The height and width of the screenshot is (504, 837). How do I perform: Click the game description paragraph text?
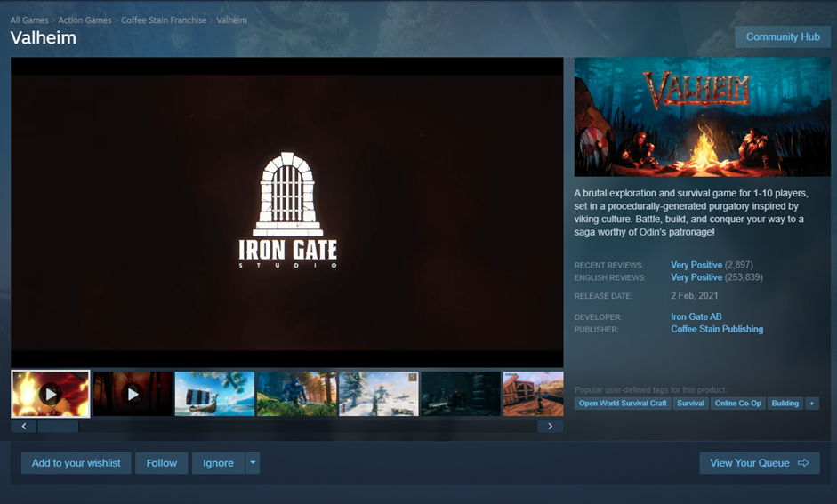coord(691,212)
